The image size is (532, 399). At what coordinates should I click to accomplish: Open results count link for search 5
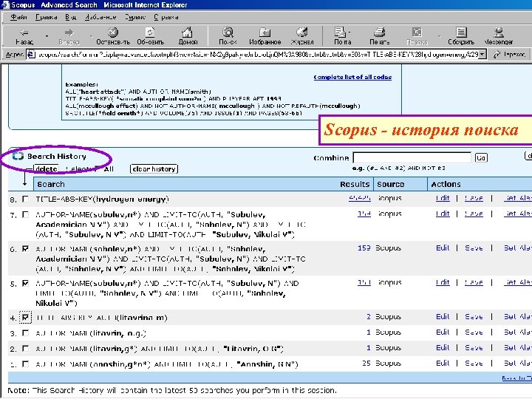pos(364,282)
